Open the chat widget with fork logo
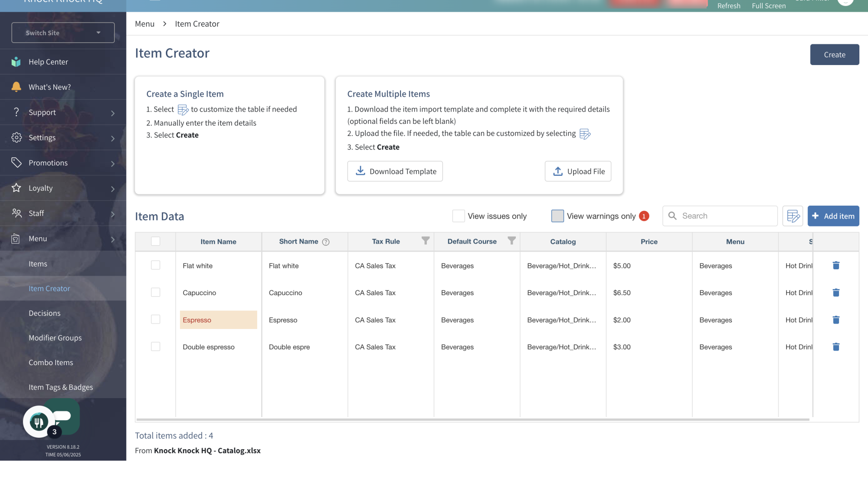 point(39,422)
